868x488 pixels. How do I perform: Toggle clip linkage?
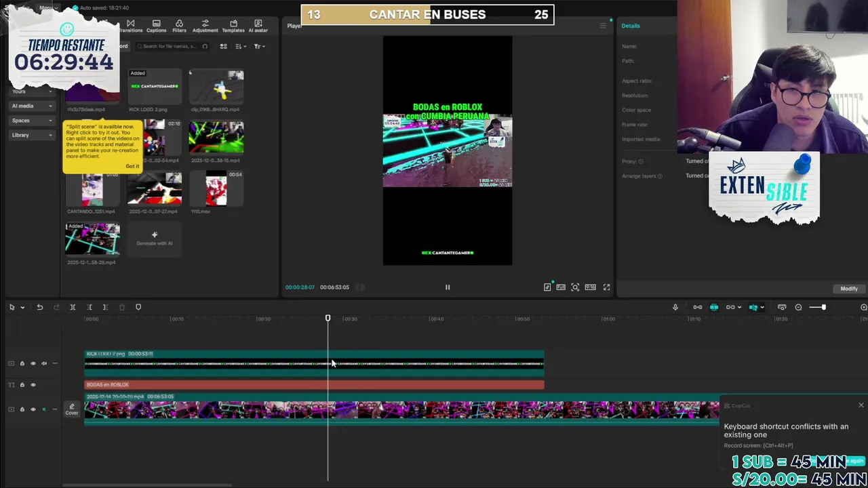click(x=730, y=308)
